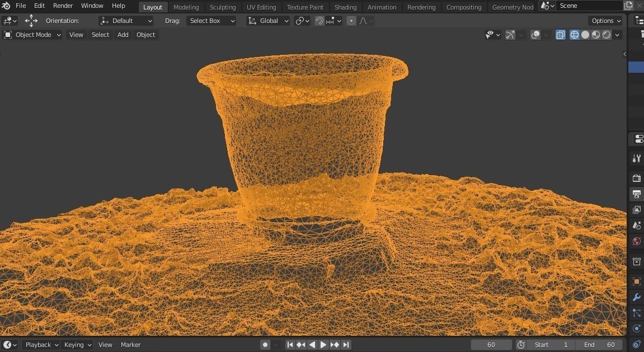Open the snapping increment options dropdown
644x352 pixels.
pos(333,21)
